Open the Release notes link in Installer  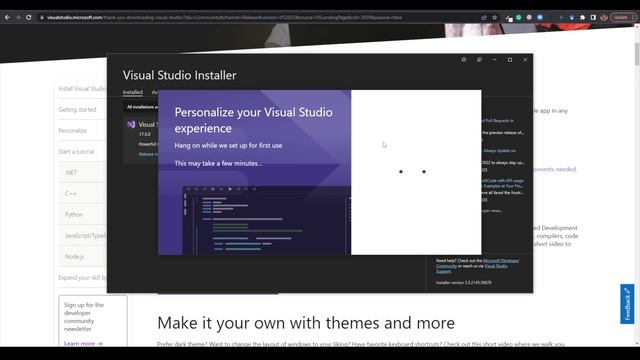tap(148, 154)
